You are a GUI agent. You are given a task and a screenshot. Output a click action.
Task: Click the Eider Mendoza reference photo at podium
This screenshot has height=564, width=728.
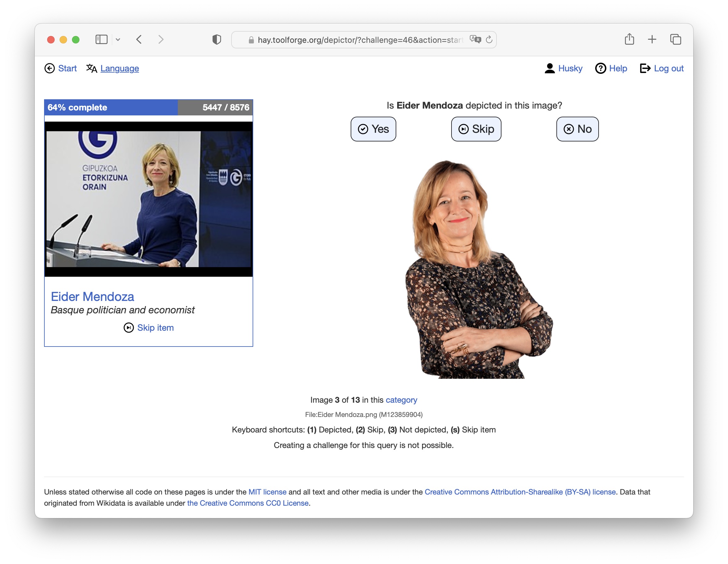149,199
